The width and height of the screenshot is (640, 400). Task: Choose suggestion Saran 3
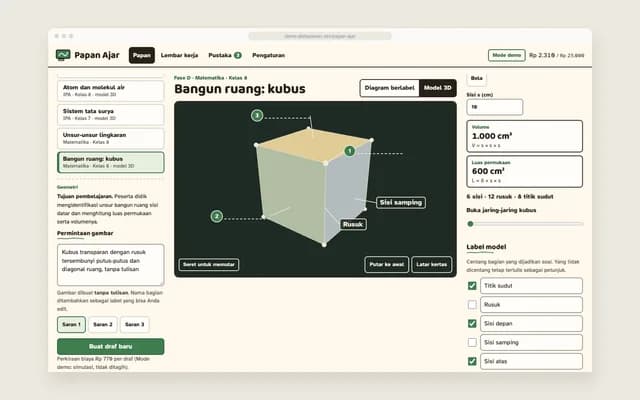pos(134,324)
